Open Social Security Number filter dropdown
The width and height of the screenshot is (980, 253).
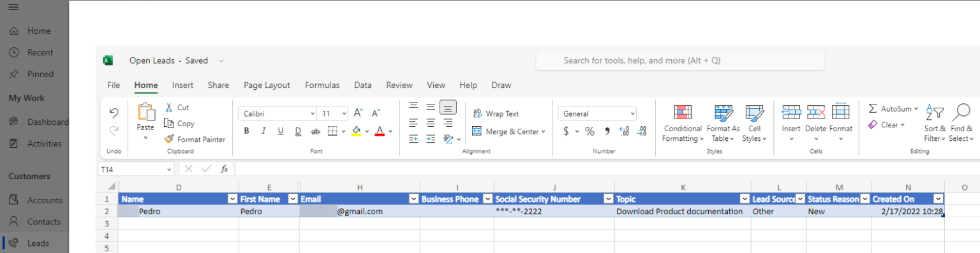609,199
